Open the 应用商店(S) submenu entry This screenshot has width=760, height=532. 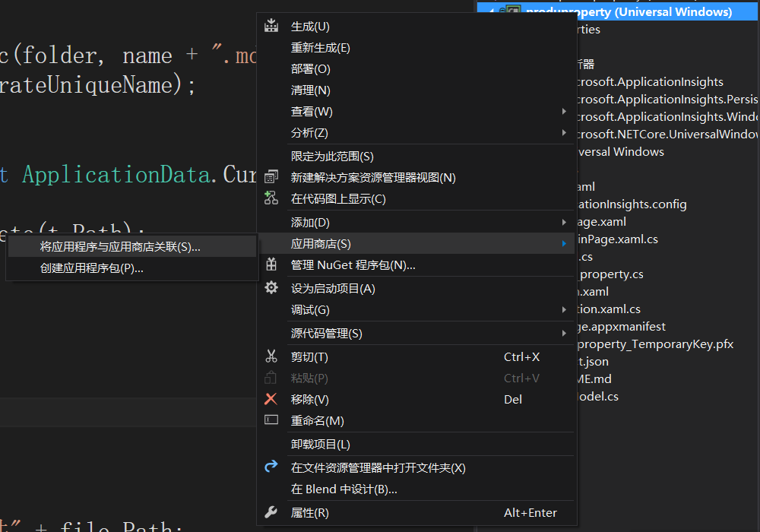click(x=416, y=244)
